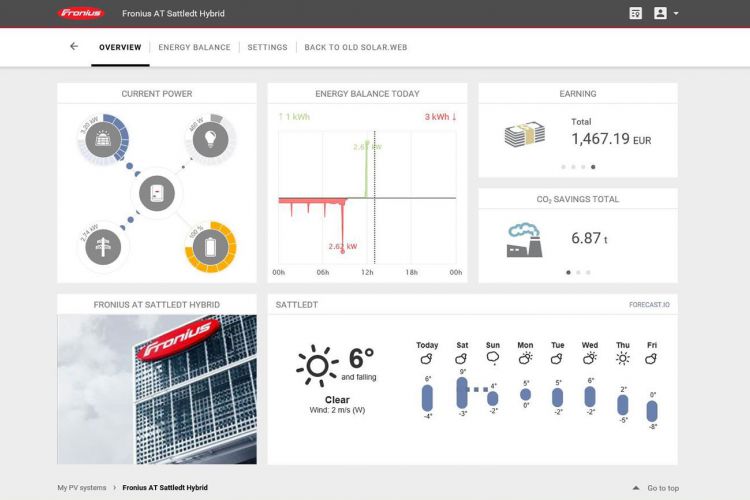Click the light bulb consumption icon

[210, 139]
